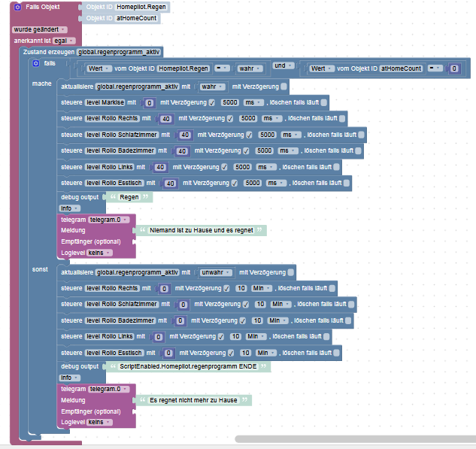
Task: Toggle 'löschen falls läuft' for Rollo Badezimmer 5000 ms
Action: (x=358, y=150)
